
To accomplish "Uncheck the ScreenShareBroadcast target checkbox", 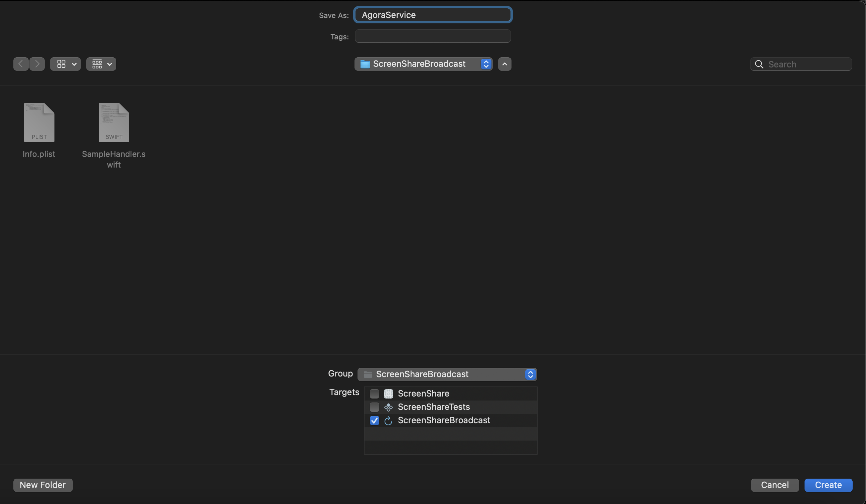I will click(374, 420).
